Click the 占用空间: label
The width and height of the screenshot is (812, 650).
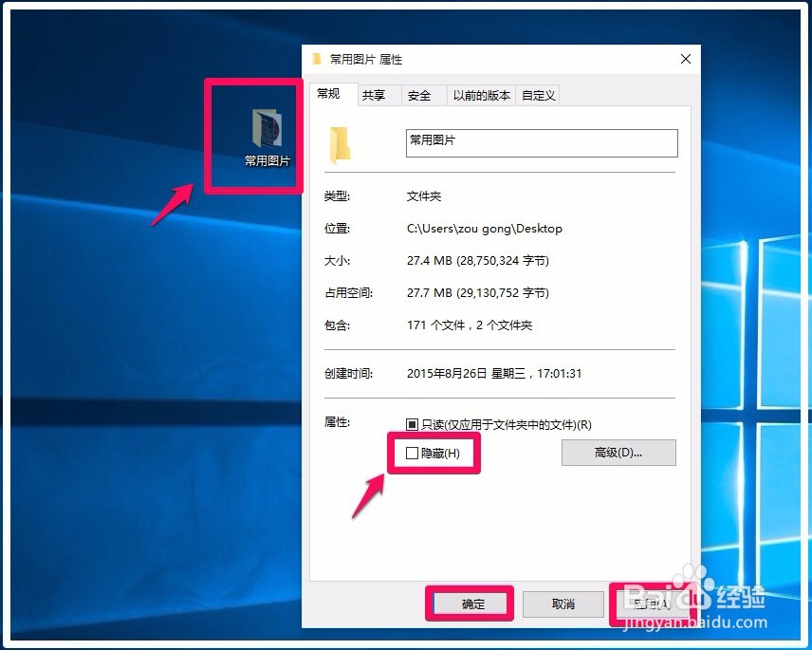[348, 292]
